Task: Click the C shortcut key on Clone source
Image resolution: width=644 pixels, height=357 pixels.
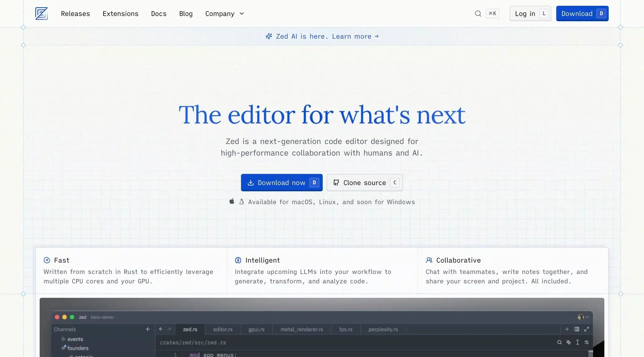Action: [395, 183]
